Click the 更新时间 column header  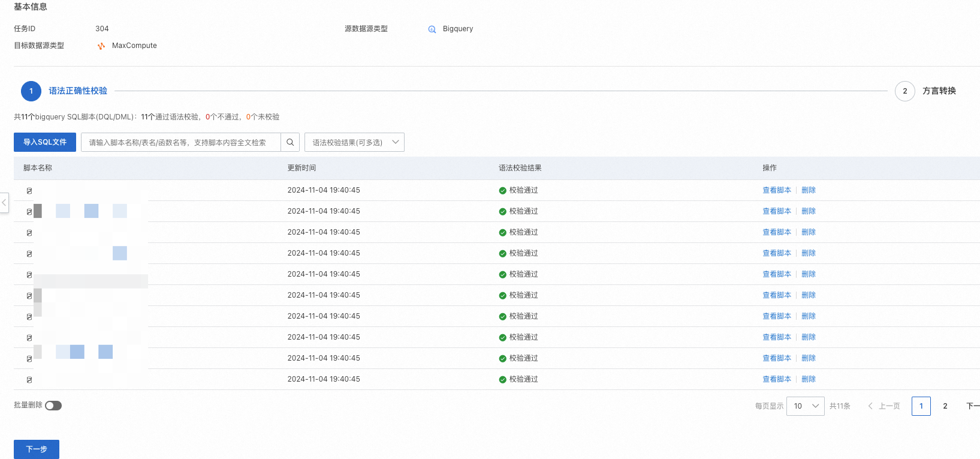click(x=301, y=168)
